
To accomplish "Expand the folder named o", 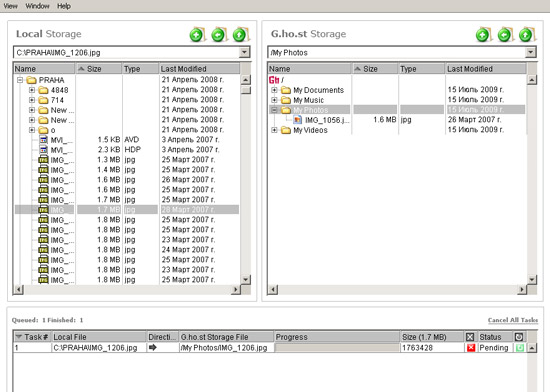I will [32, 130].
